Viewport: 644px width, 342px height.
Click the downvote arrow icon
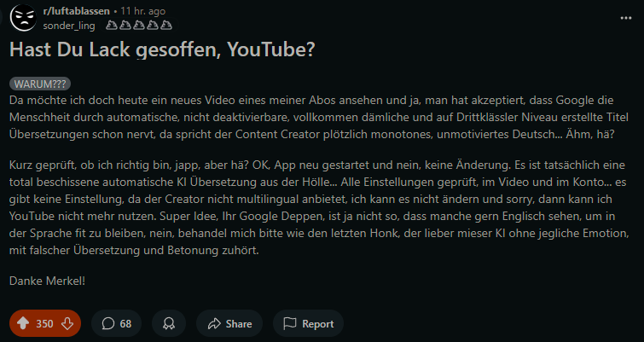[67, 324]
